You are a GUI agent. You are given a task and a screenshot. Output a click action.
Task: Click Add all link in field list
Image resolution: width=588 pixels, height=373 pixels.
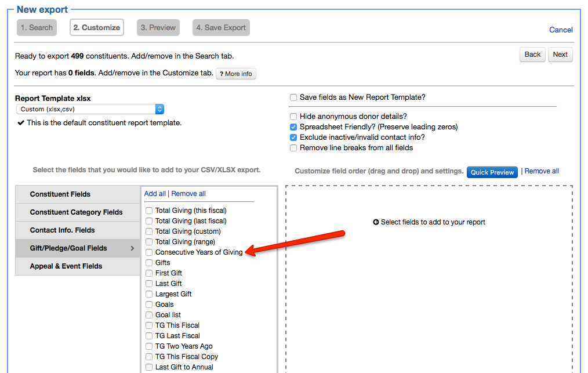coord(155,194)
